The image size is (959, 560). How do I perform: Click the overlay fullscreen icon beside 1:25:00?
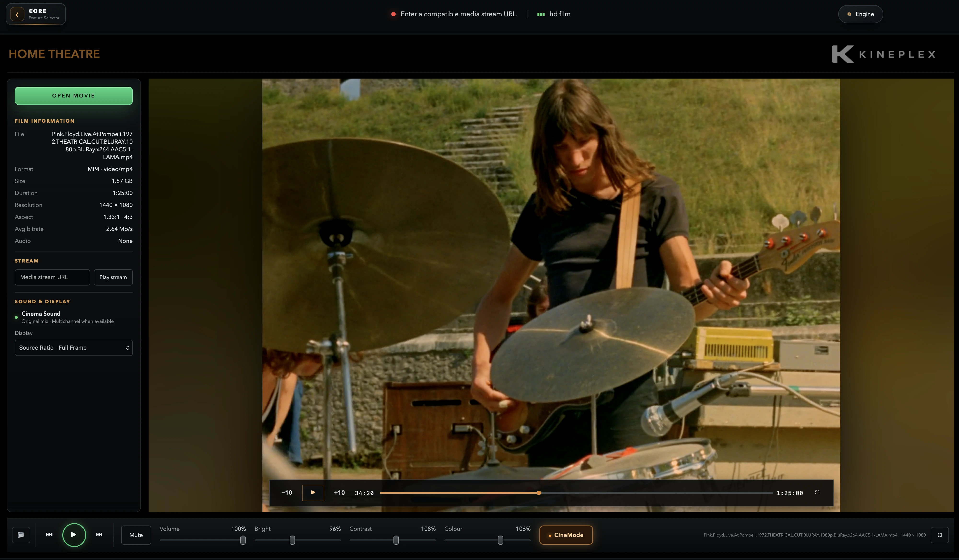tap(817, 492)
